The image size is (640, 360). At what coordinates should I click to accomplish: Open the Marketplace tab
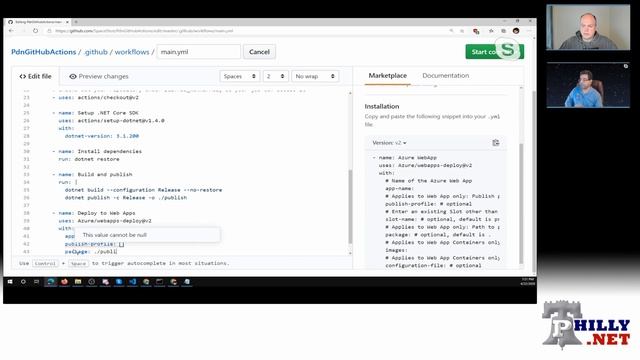click(x=387, y=76)
